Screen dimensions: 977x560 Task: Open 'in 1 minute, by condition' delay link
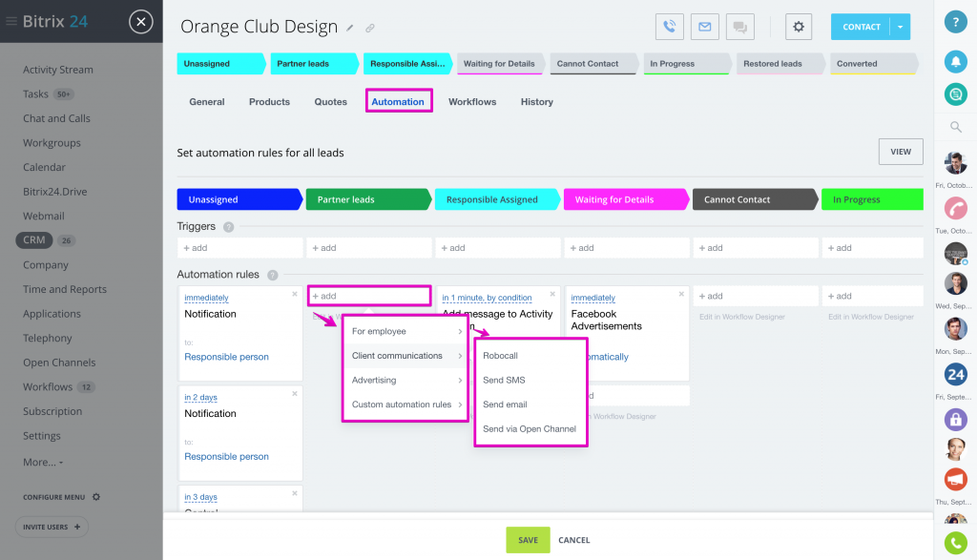click(x=487, y=298)
